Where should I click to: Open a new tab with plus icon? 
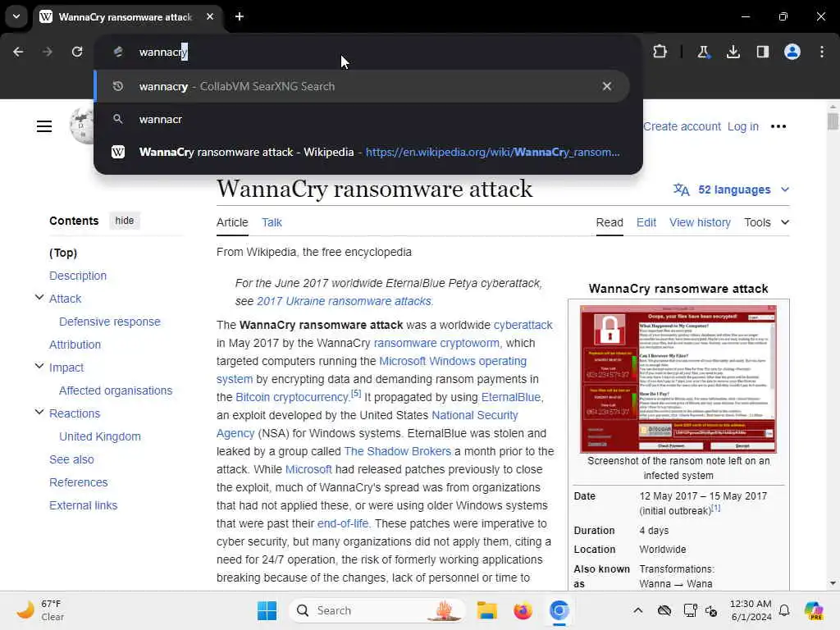point(240,16)
